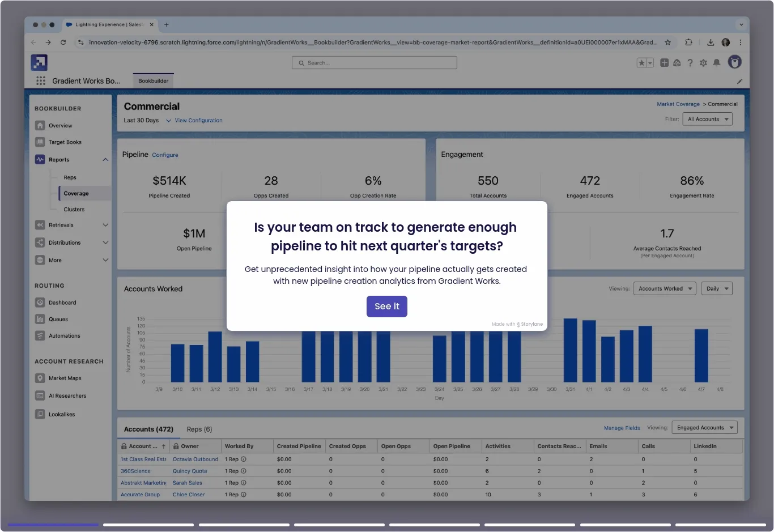774x532 pixels.
Task: Open the All Accounts filter dropdown
Action: (x=707, y=119)
